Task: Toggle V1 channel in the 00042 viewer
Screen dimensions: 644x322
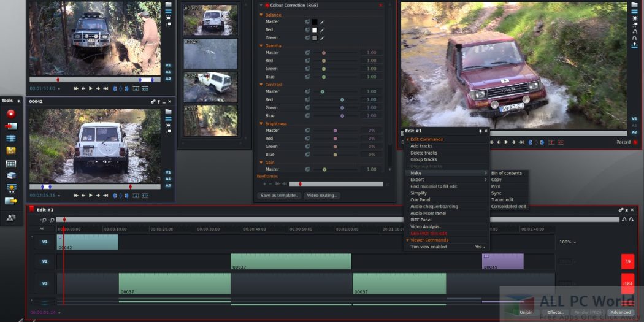Action: pyautogui.click(x=169, y=172)
